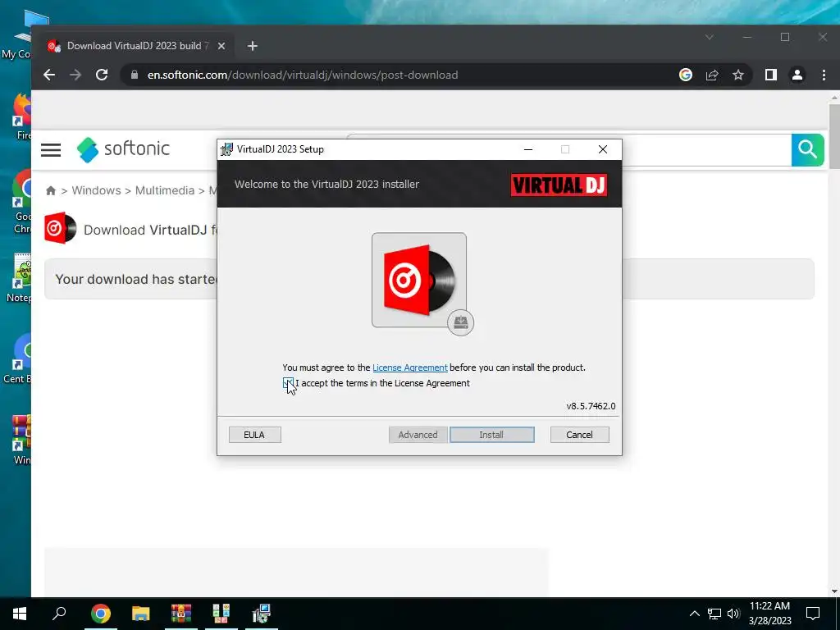Cancel the VirtualDJ setup

(579, 435)
